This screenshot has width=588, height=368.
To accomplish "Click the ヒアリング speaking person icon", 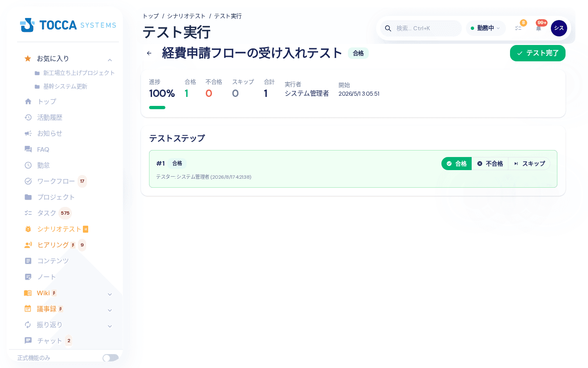I will point(28,245).
